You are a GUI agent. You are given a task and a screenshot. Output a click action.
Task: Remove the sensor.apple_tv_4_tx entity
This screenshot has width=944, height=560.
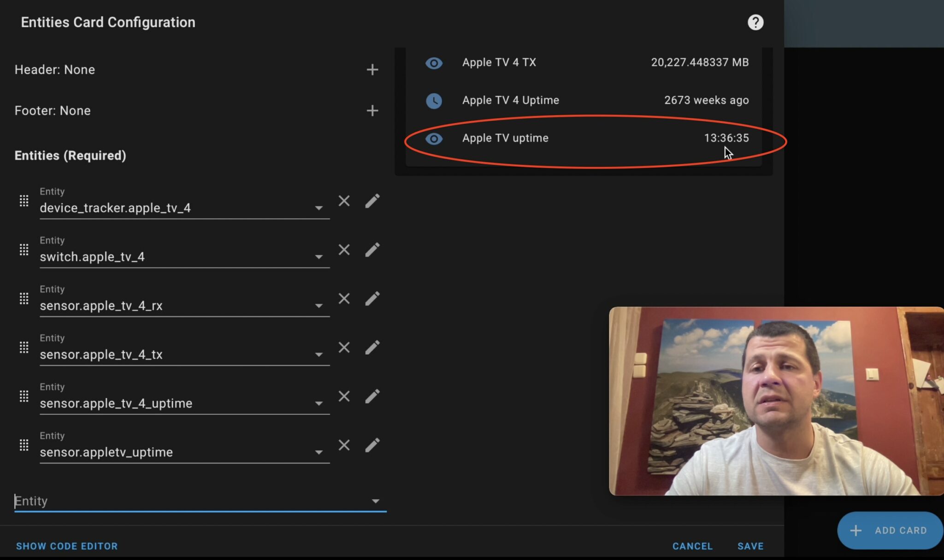(344, 347)
